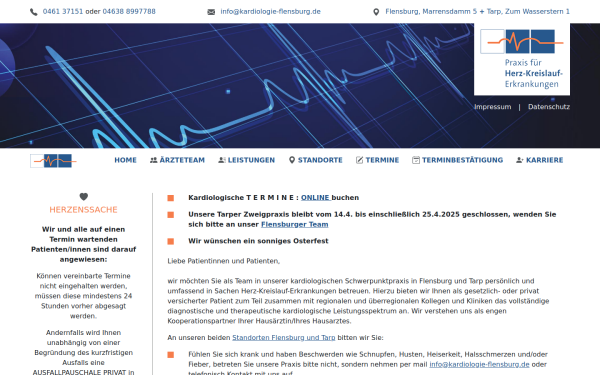The width and height of the screenshot is (600, 375).
Task: Open the HOME menu item
Action: coord(126,160)
